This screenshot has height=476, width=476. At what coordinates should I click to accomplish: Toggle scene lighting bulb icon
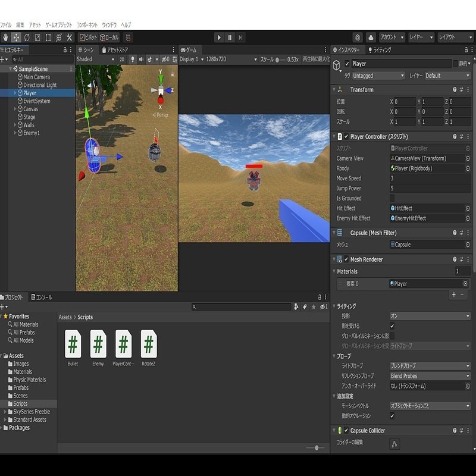click(132, 59)
